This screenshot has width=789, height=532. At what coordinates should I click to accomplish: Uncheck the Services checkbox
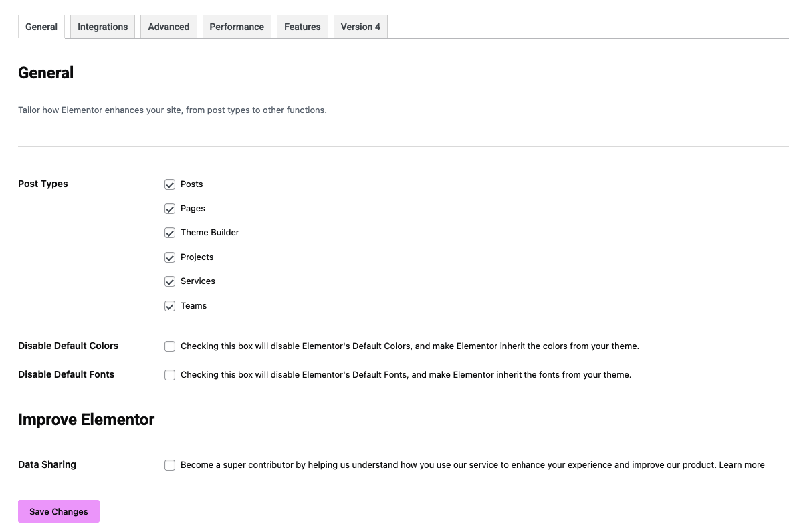pos(170,281)
